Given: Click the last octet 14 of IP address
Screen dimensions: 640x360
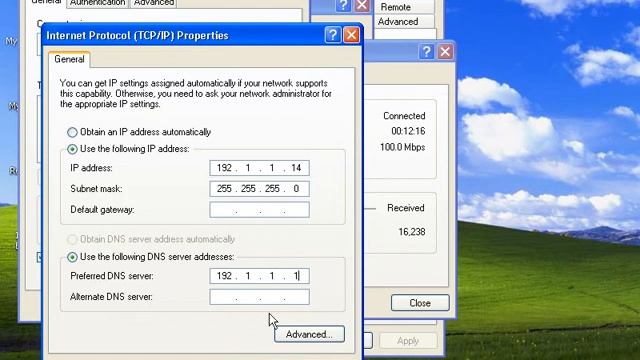Looking at the screenshot, I should [x=296, y=168].
